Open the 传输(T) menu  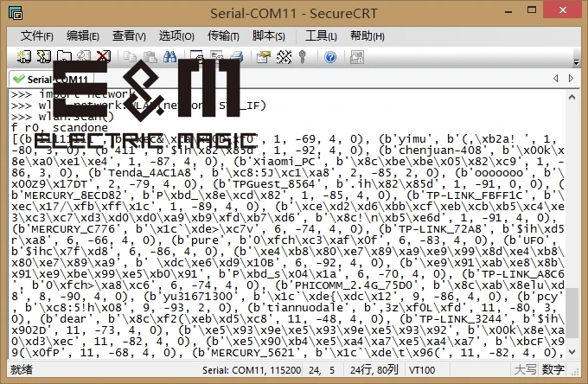click(x=223, y=36)
